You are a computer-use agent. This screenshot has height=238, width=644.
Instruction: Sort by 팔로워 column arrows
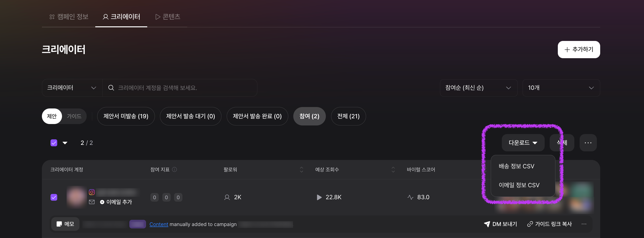301,170
